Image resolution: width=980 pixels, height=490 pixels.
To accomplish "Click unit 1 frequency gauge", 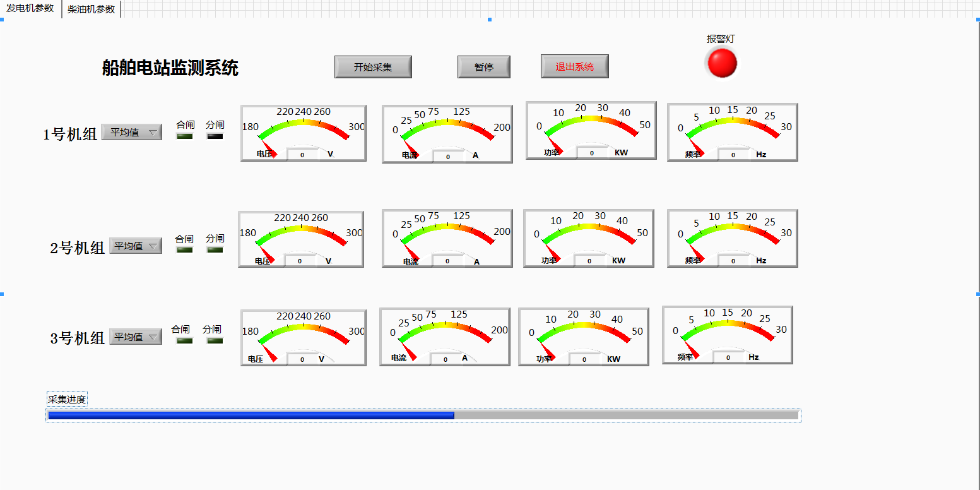I will 732,132.
